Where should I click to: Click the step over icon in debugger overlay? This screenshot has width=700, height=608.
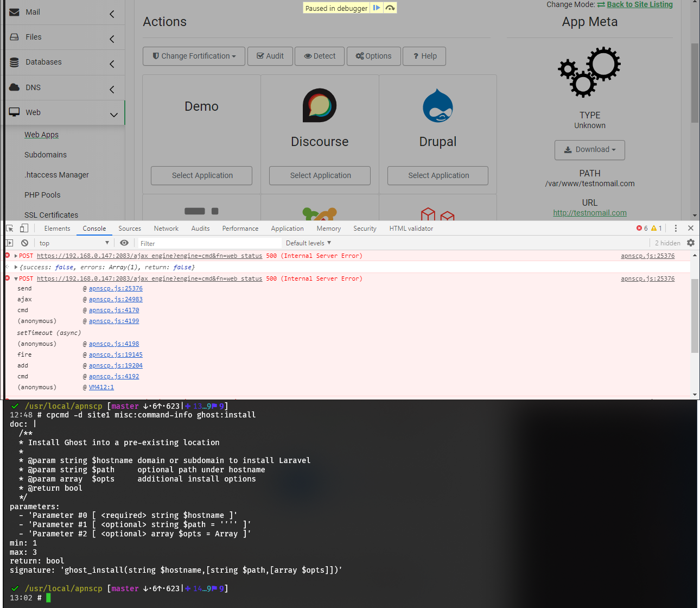coord(390,8)
